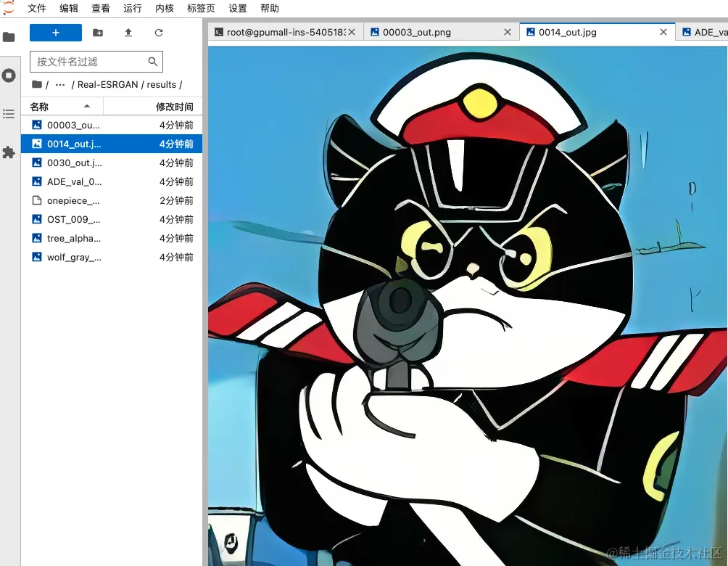The image size is (728, 566).
Task: Click the image icon beside tree_alpha...
Action: [37, 239]
